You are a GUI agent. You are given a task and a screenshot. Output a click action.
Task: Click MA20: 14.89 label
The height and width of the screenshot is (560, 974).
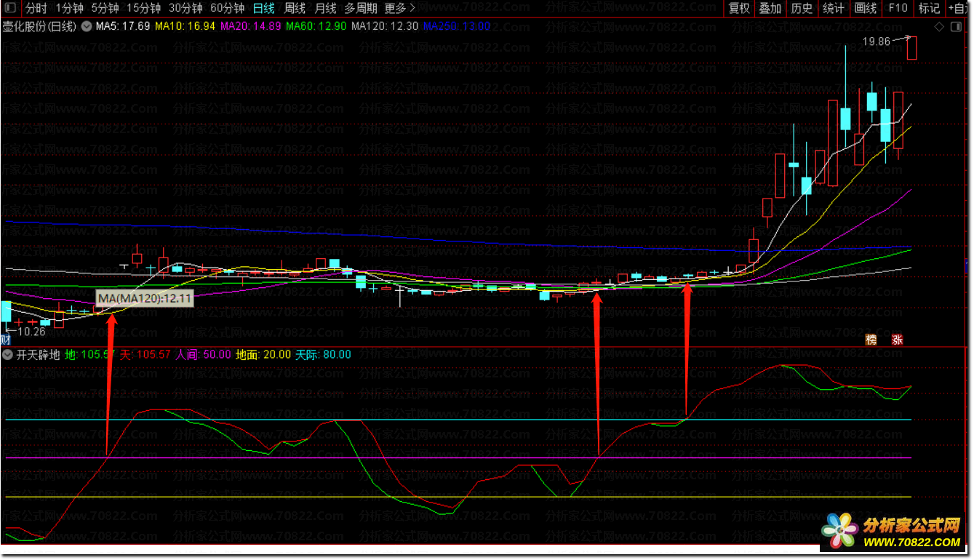tap(250, 26)
